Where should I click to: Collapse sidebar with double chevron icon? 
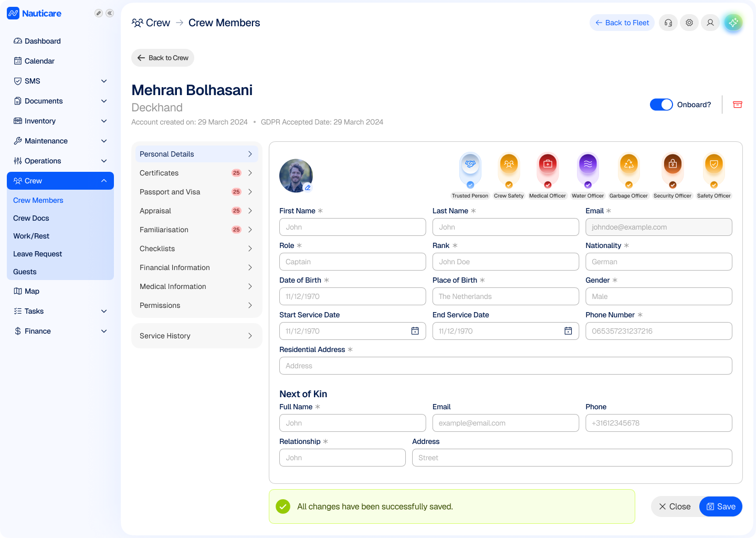tap(110, 13)
